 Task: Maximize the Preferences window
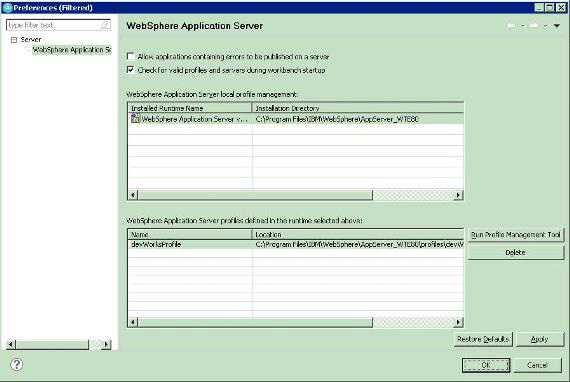coord(550,7)
